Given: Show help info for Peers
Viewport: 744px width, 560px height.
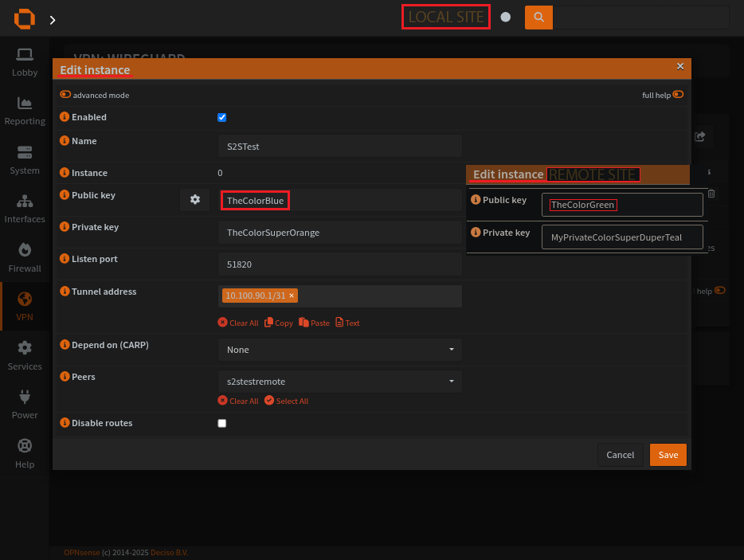Looking at the screenshot, I should [x=65, y=376].
